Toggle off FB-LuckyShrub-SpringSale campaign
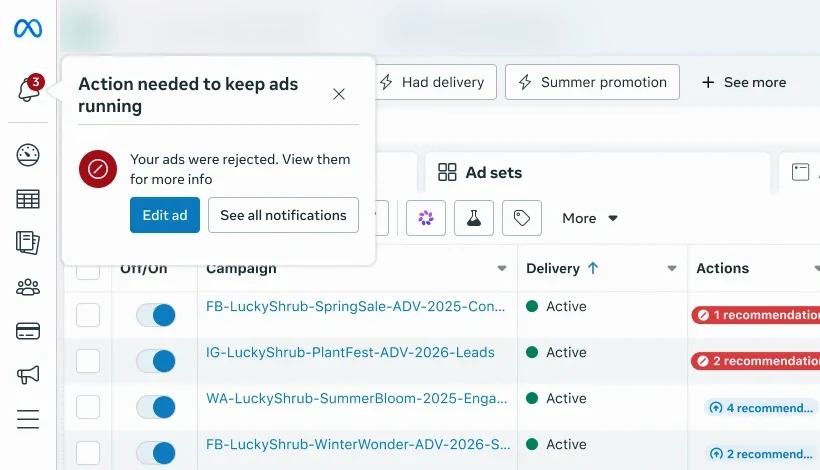 coord(156,315)
